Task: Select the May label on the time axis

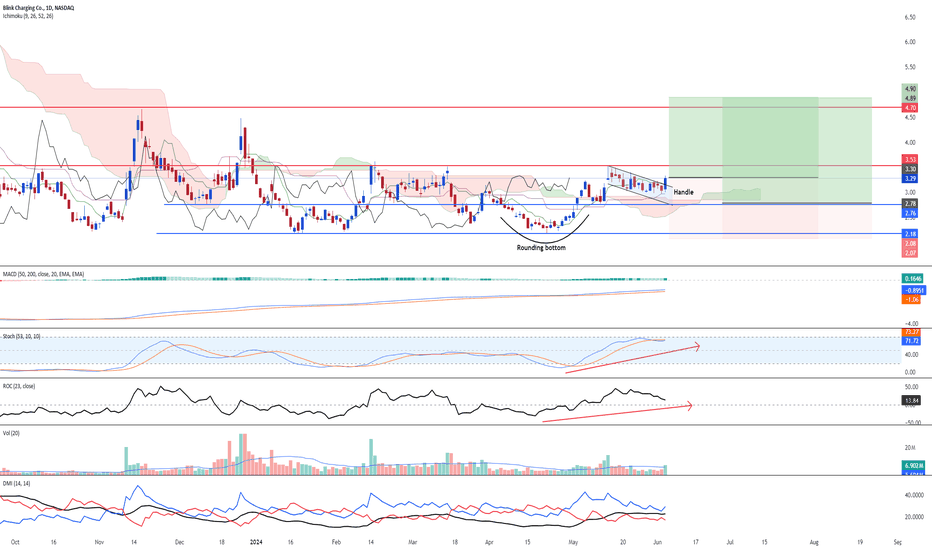Action: point(573,542)
